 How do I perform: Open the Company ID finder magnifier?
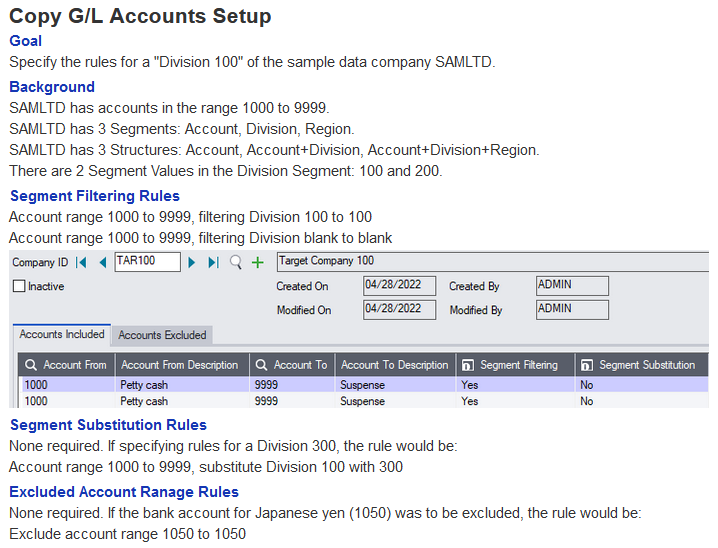tap(236, 262)
